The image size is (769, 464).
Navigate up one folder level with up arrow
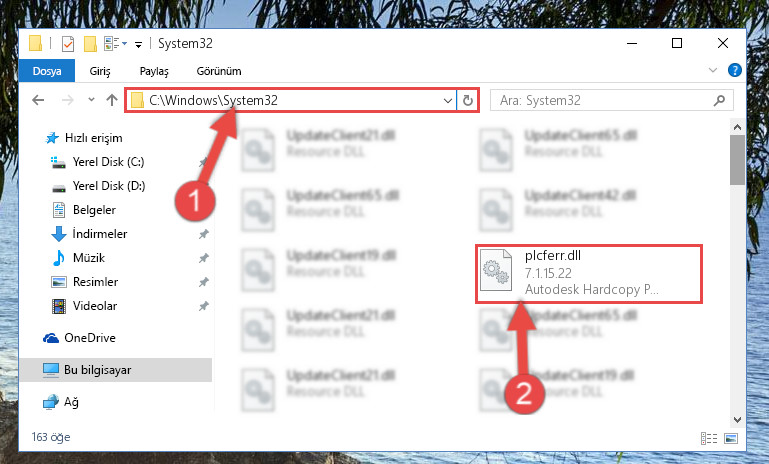(112, 101)
